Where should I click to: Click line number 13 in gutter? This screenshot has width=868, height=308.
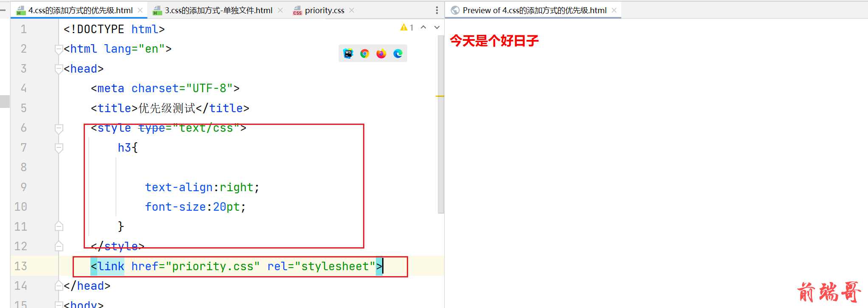(20, 266)
